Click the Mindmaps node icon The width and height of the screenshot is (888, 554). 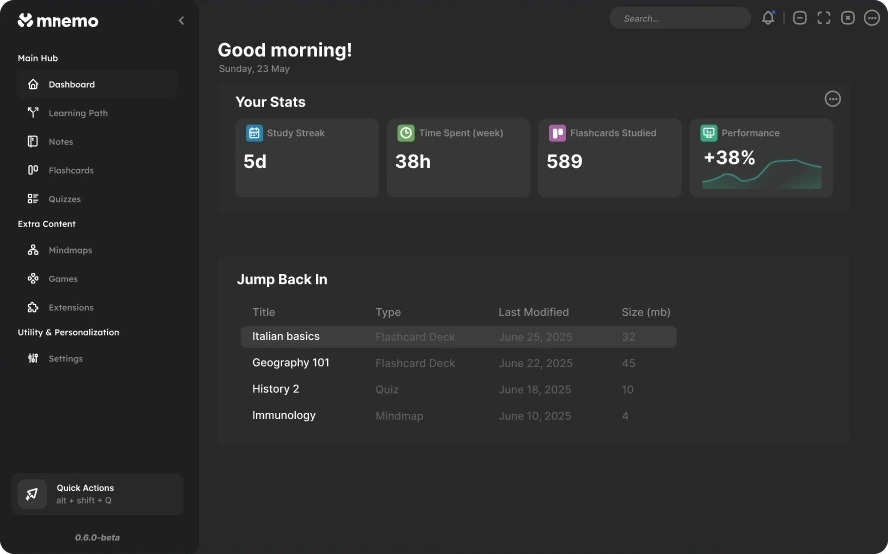(33, 250)
